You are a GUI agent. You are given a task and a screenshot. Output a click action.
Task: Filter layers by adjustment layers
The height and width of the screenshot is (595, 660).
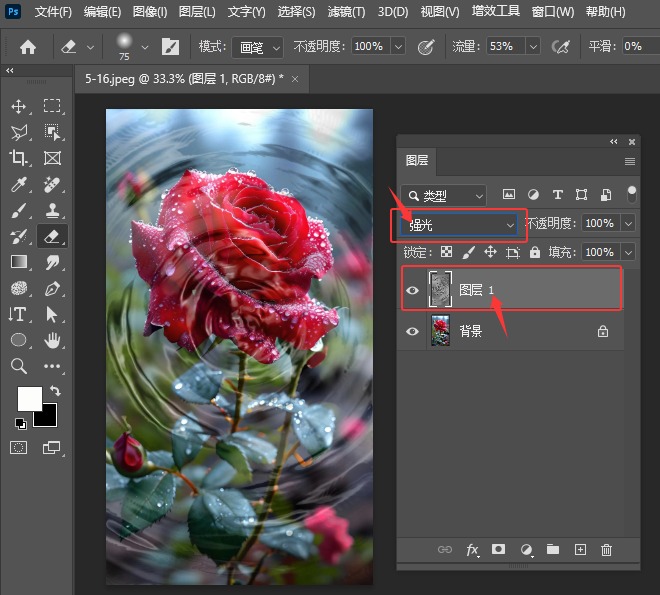coord(533,194)
